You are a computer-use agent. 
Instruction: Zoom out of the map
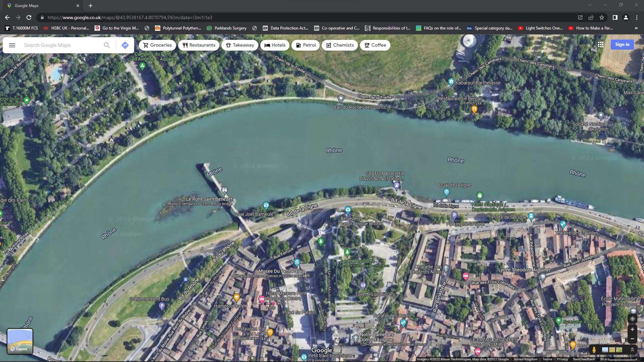(x=632, y=339)
